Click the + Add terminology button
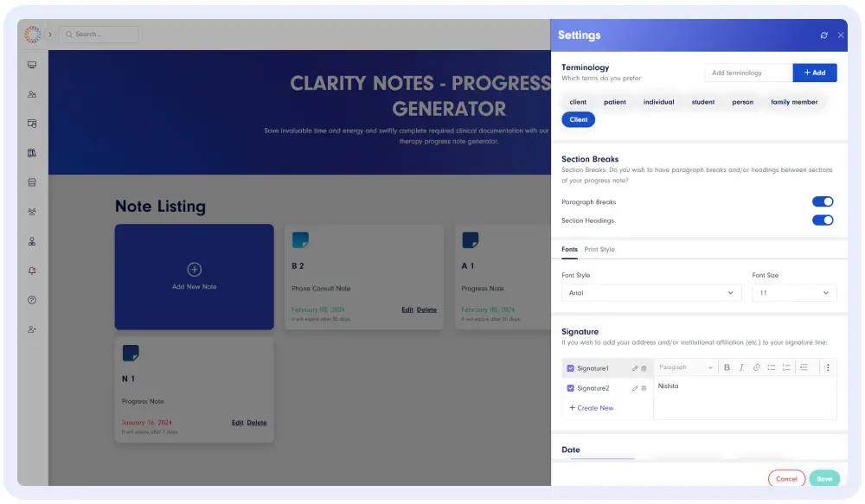 [815, 73]
